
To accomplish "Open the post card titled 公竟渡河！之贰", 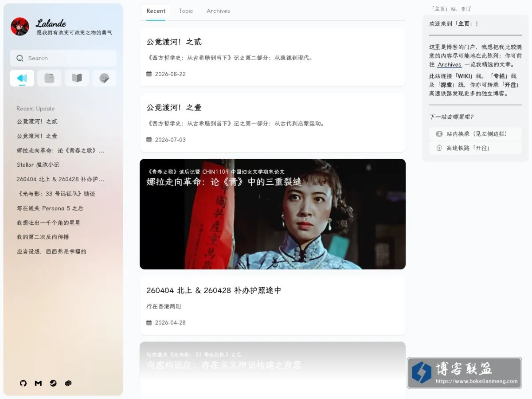I will point(273,57).
